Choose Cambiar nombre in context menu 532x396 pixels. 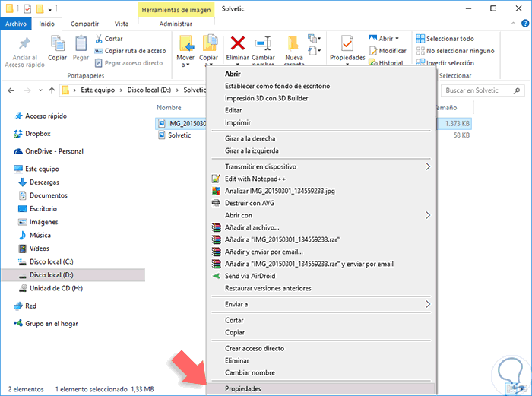[250, 372]
